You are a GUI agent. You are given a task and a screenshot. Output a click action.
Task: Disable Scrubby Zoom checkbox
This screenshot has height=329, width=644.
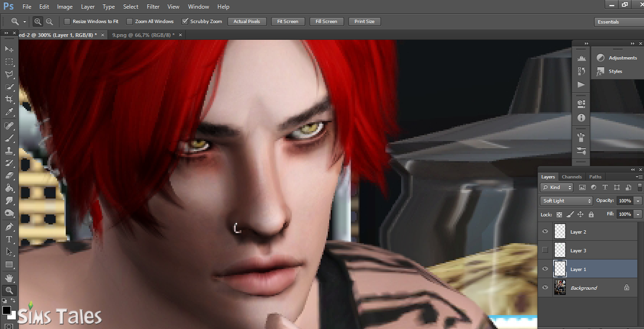[185, 21]
